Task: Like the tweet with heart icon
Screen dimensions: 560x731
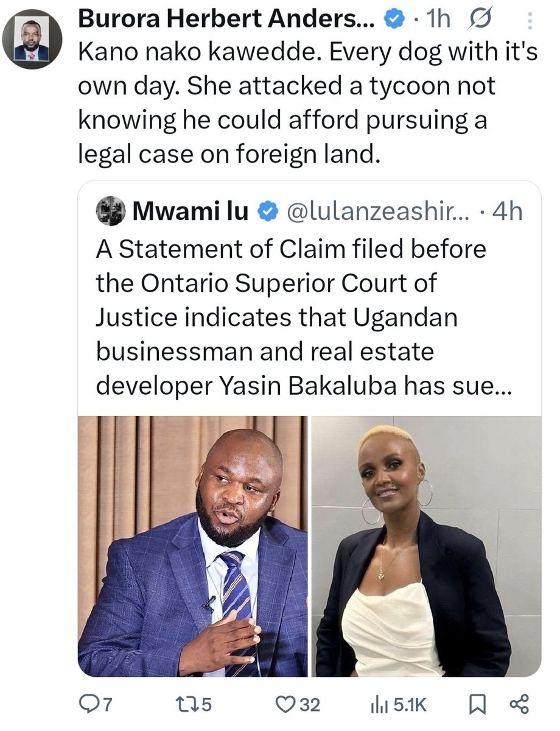Action: point(284,705)
